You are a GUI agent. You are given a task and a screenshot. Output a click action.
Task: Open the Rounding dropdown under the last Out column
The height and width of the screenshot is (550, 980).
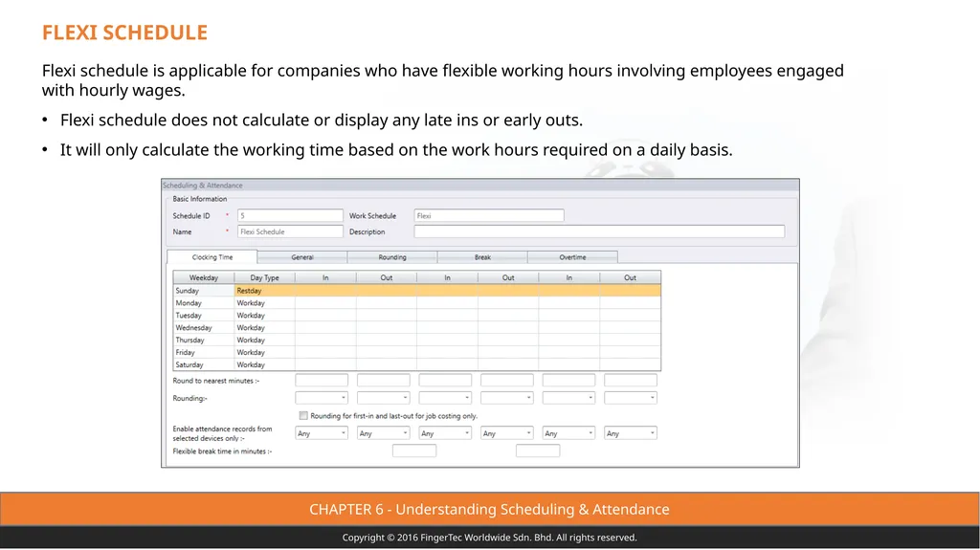click(x=631, y=398)
